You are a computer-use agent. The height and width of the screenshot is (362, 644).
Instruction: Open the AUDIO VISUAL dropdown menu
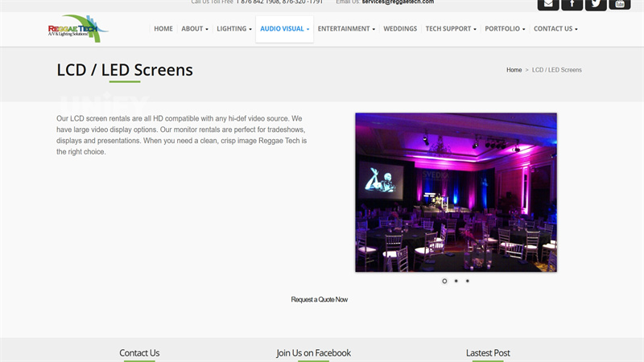click(x=284, y=29)
